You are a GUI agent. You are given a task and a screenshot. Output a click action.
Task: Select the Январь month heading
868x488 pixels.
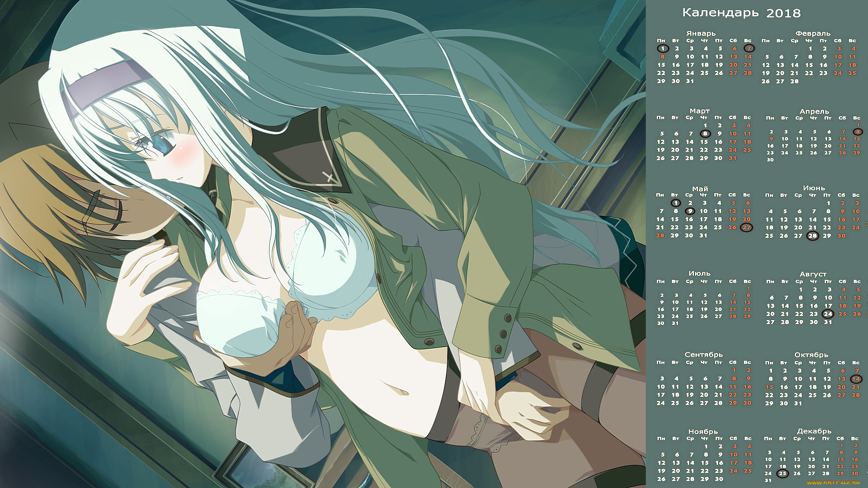click(700, 33)
